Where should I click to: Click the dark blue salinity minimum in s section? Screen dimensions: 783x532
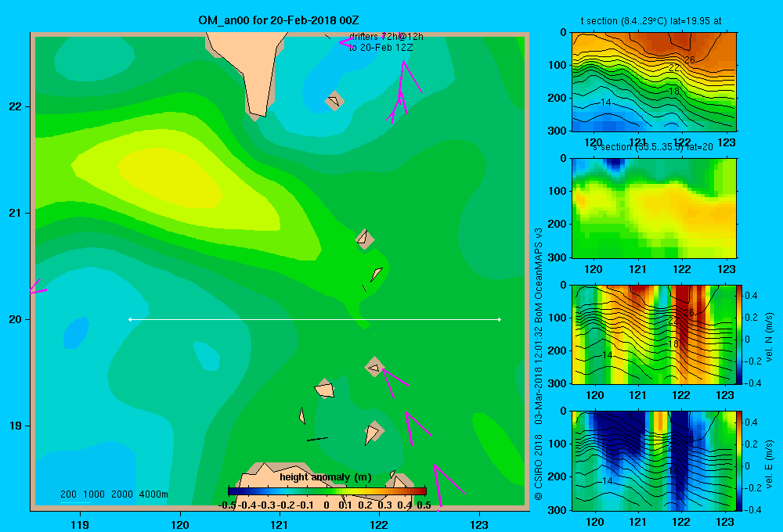(615, 164)
